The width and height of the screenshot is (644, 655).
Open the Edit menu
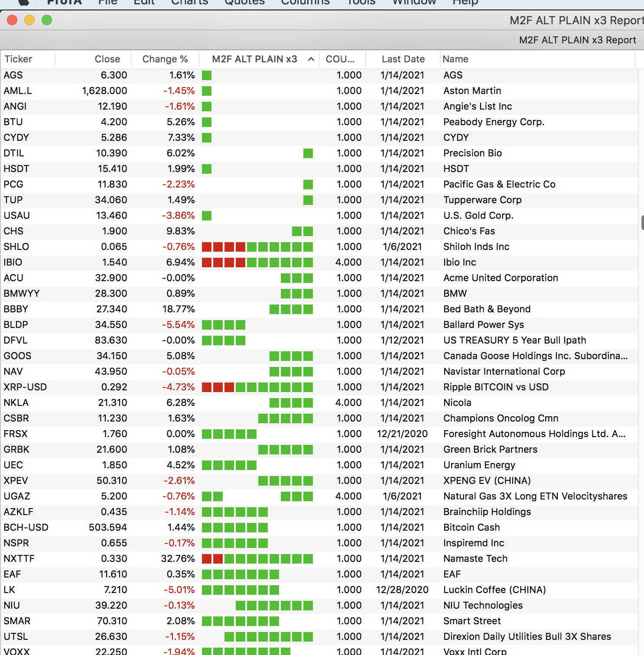pyautogui.click(x=144, y=2)
